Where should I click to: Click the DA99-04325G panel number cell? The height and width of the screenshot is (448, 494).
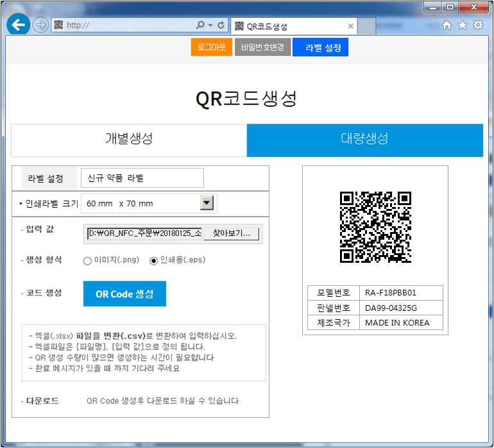401,308
